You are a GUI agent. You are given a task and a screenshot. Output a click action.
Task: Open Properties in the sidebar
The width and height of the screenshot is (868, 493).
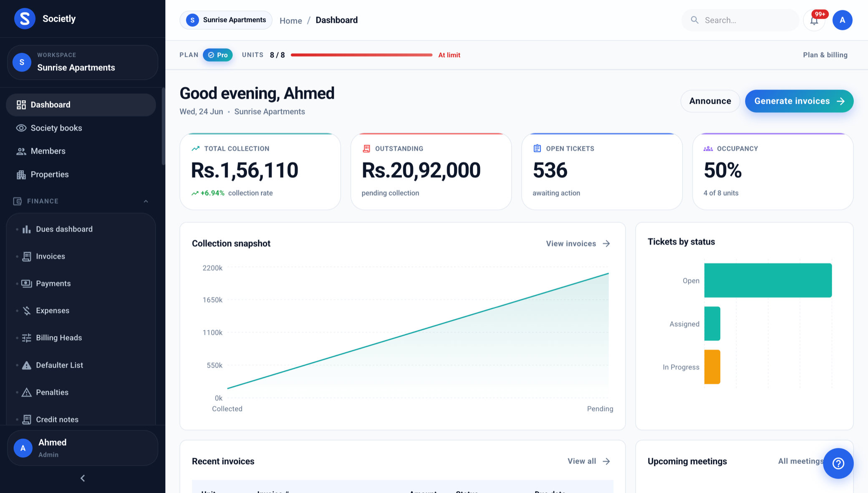81,174
